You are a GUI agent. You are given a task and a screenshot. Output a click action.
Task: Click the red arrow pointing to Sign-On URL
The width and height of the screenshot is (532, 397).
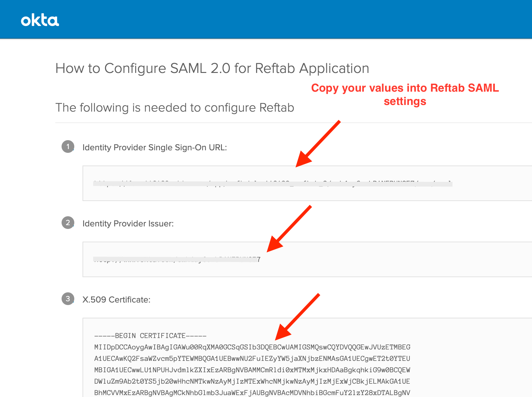pyautogui.click(x=318, y=144)
